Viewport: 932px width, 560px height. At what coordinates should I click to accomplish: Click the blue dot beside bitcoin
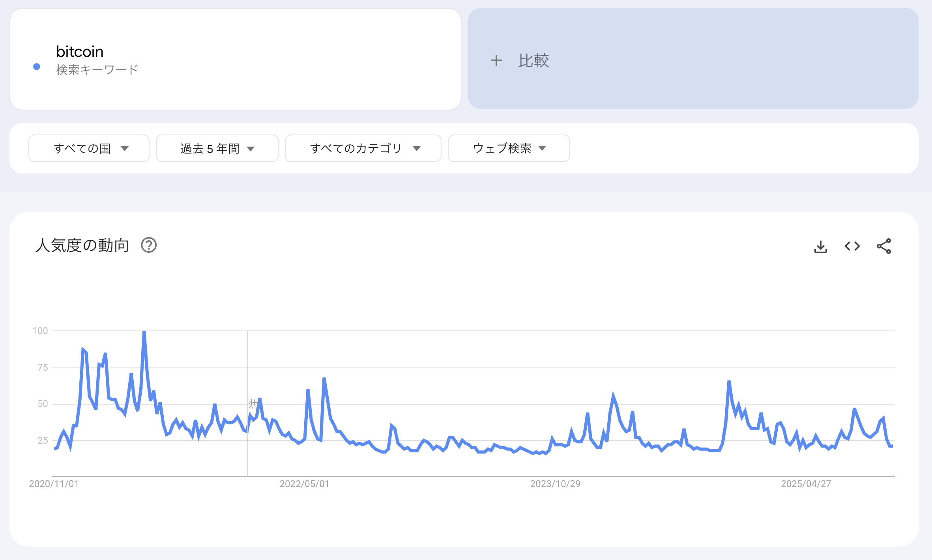(37, 67)
